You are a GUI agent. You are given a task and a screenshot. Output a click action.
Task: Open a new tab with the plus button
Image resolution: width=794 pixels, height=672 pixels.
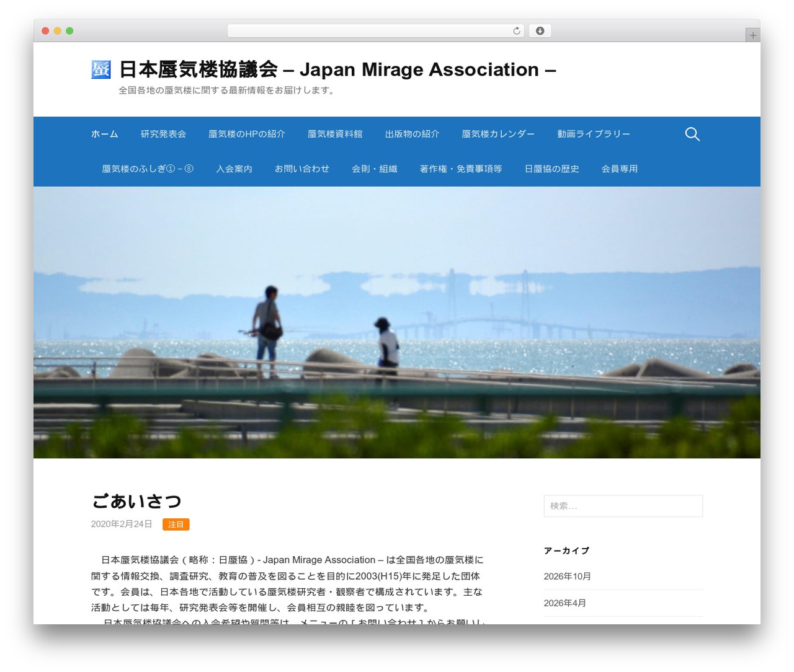(x=752, y=35)
